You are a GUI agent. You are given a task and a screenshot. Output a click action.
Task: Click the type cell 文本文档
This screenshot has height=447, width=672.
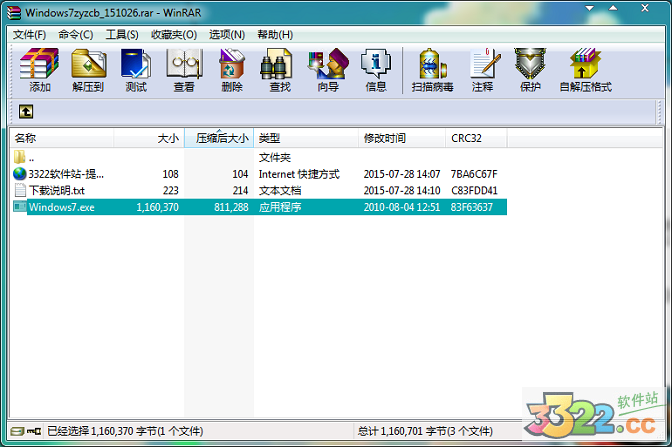280,190
